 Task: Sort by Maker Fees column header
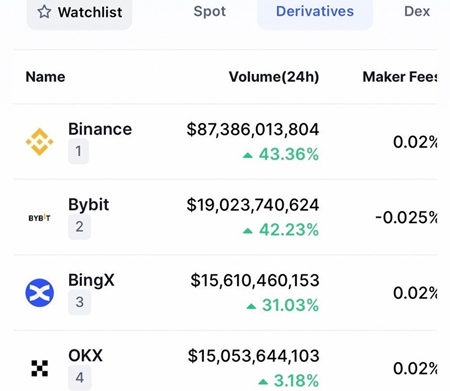400,77
